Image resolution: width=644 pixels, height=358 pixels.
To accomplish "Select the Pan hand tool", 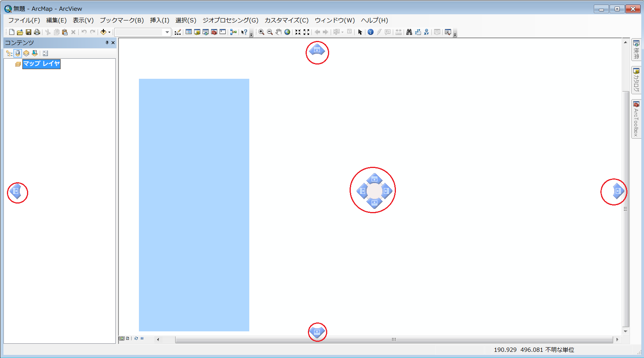I will point(279,32).
